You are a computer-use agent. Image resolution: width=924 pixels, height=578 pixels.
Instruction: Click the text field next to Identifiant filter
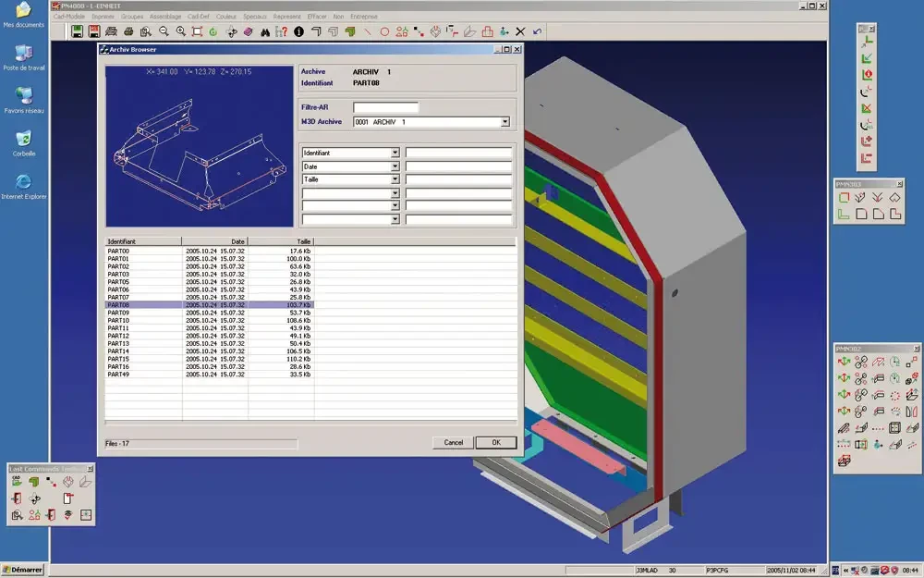459,153
